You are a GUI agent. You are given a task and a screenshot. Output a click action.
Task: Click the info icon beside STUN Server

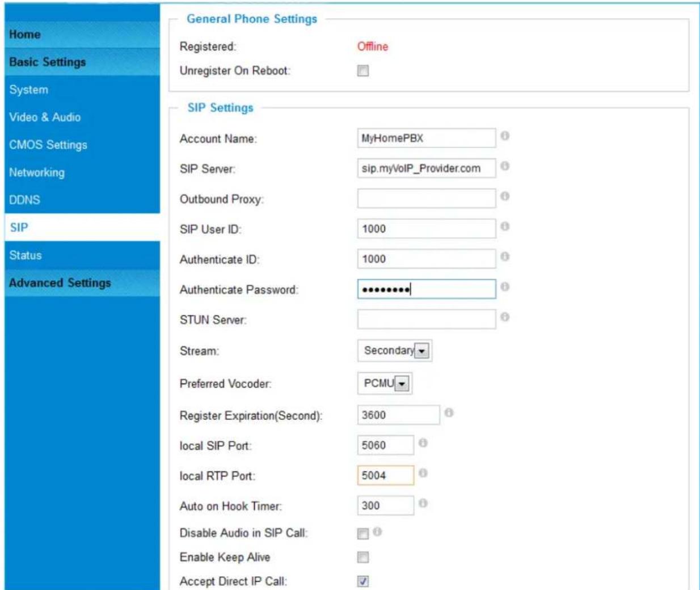[505, 317]
